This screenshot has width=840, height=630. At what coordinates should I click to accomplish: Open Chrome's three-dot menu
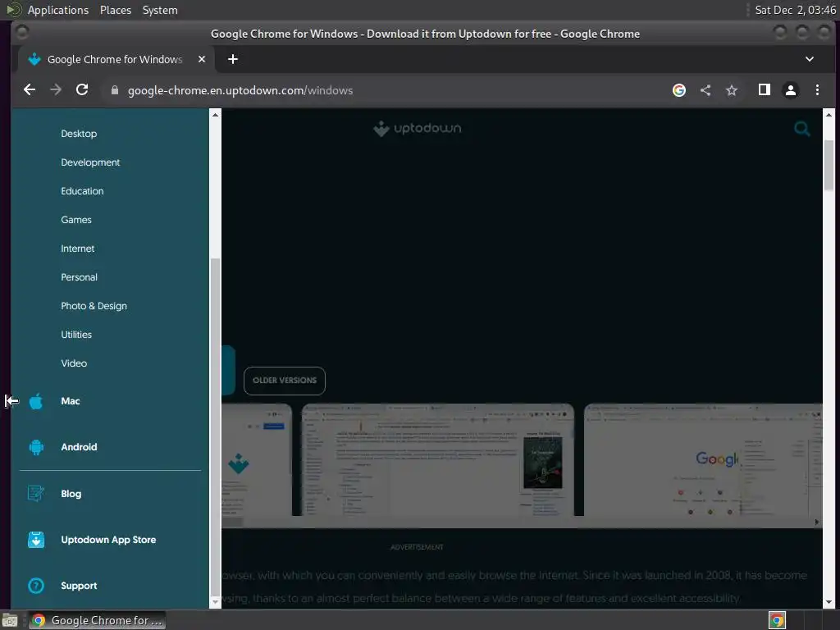click(817, 90)
